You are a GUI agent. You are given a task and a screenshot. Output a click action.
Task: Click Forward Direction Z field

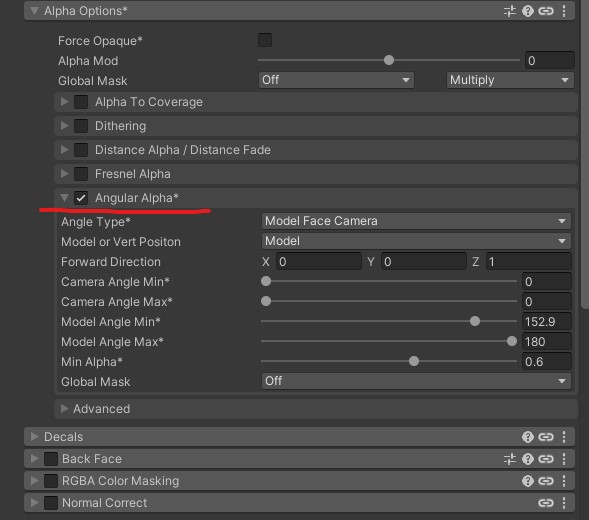pos(529,262)
